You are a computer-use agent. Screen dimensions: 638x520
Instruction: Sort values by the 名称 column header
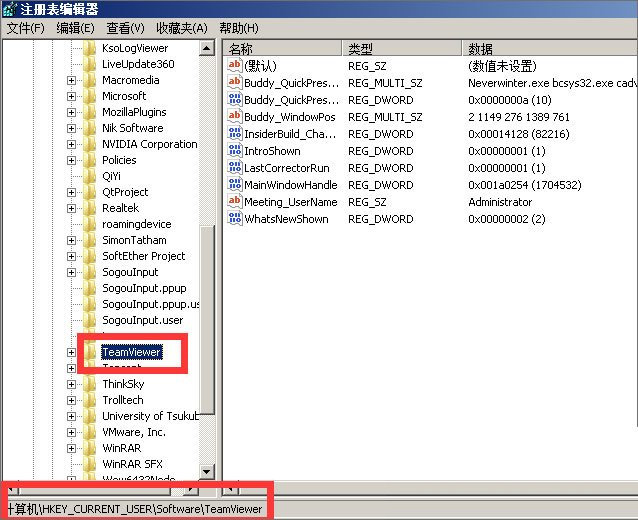[282, 48]
